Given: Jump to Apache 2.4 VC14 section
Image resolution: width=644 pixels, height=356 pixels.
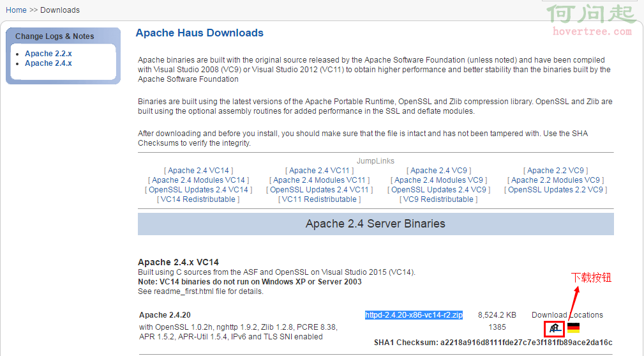Looking at the screenshot, I should [x=198, y=171].
